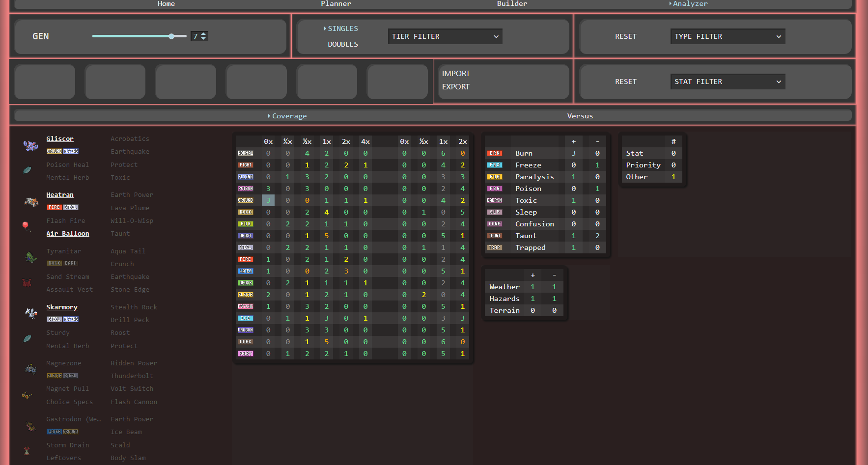Select the SINGLES battle format

tap(343, 28)
